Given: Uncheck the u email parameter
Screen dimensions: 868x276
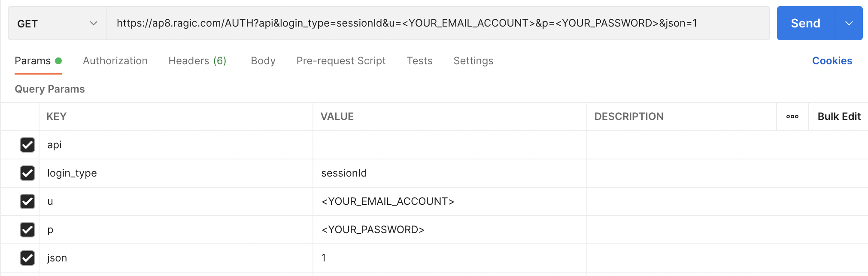Looking at the screenshot, I should pos(27,201).
